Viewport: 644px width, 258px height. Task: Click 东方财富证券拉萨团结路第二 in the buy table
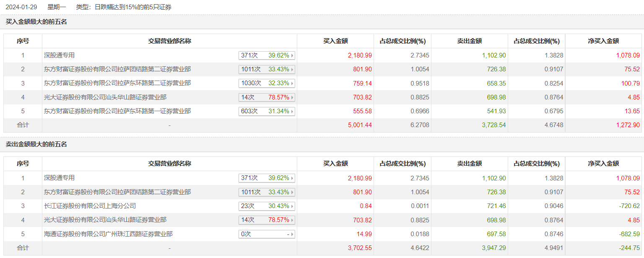click(x=117, y=69)
